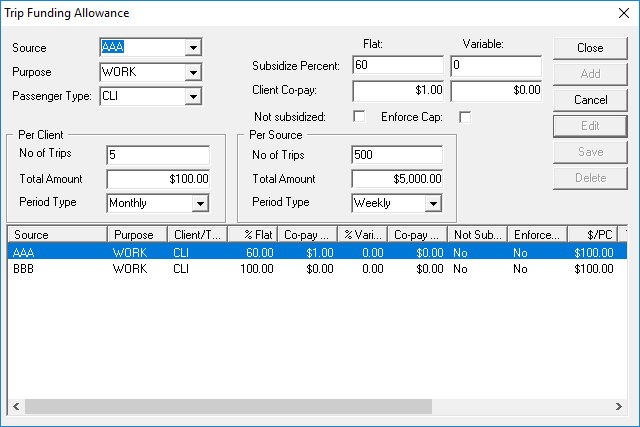
Task: Click the Per Client No of Trips field
Action: point(158,155)
